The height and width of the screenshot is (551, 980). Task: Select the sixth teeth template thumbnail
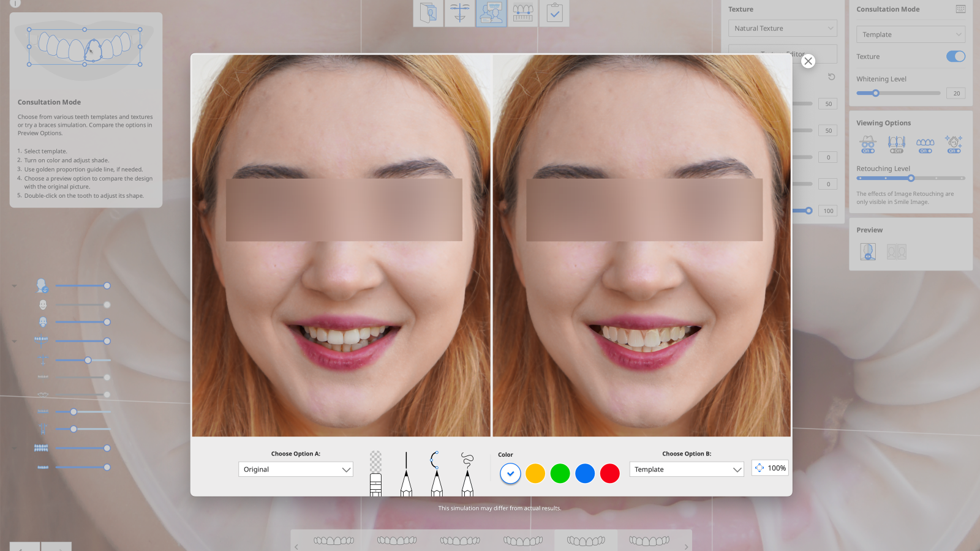649,541
